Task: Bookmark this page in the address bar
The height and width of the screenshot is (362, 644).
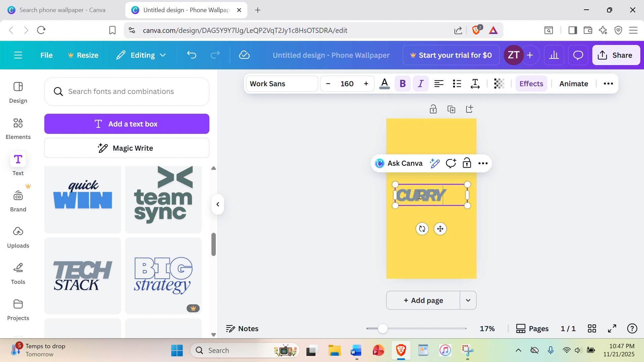Action: [112, 30]
